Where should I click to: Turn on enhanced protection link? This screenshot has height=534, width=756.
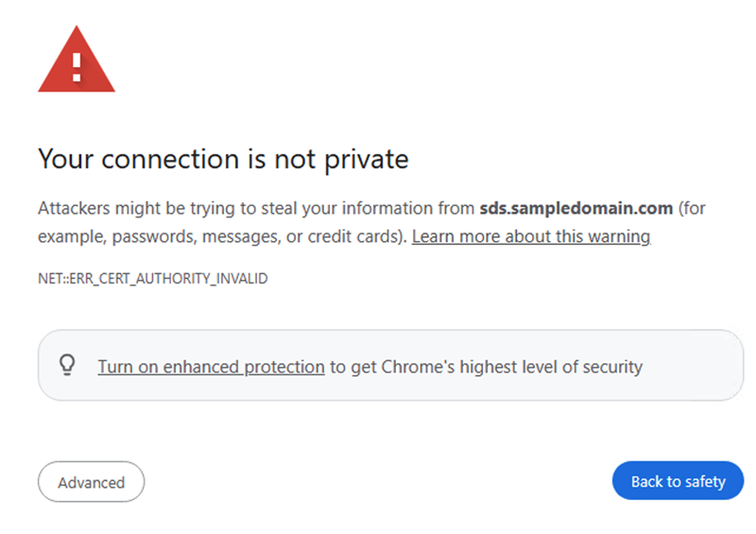[211, 367]
